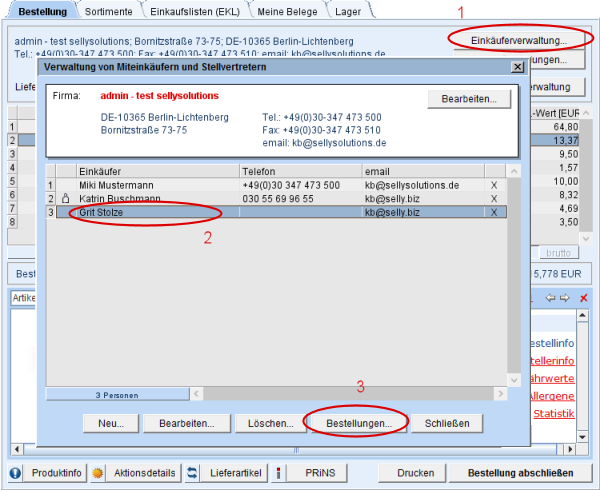Image resolution: width=600 pixels, height=490 pixels.
Task: Click the orange Aktionsdetails icon
Action: (x=98, y=472)
